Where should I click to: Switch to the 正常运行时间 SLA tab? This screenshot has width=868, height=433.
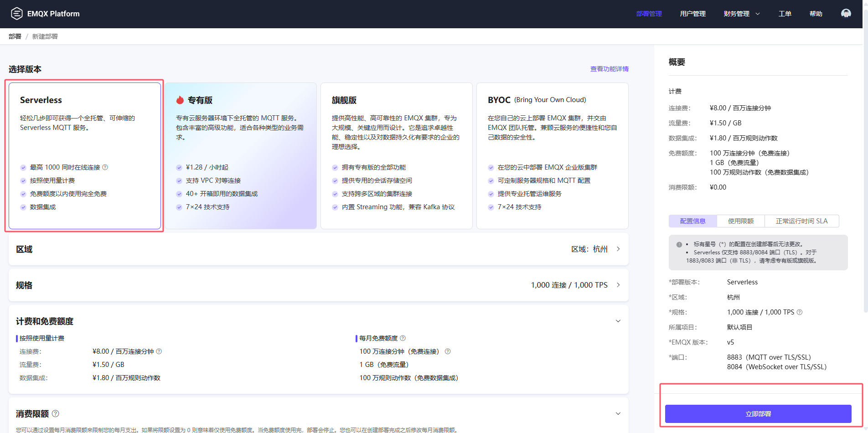pyautogui.click(x=802, y=221)
